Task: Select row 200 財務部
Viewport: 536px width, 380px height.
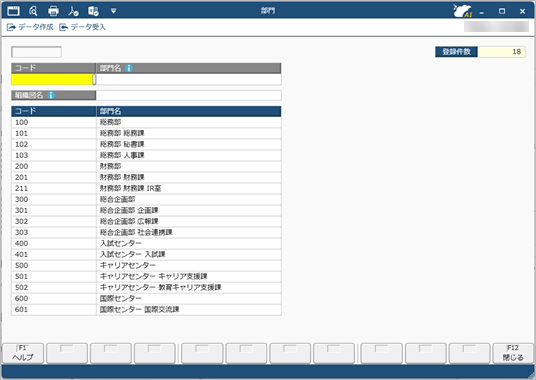Action: (x=146, y=166)
